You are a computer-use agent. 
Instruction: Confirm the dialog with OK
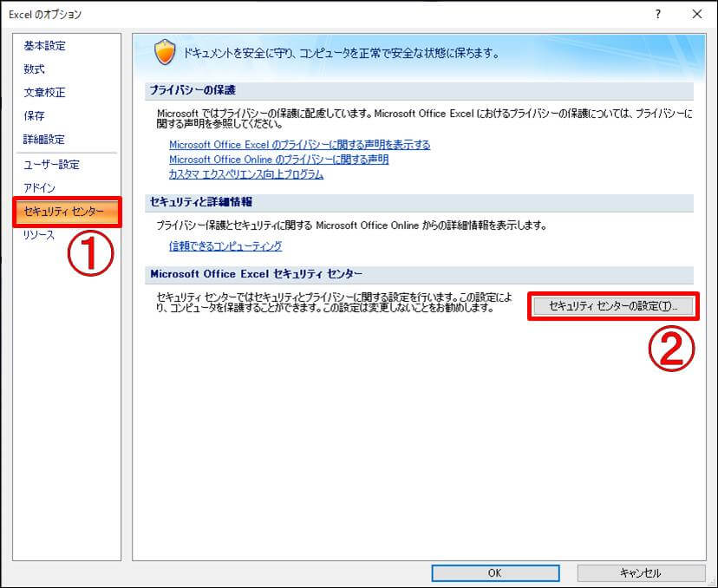pos(495,573)
